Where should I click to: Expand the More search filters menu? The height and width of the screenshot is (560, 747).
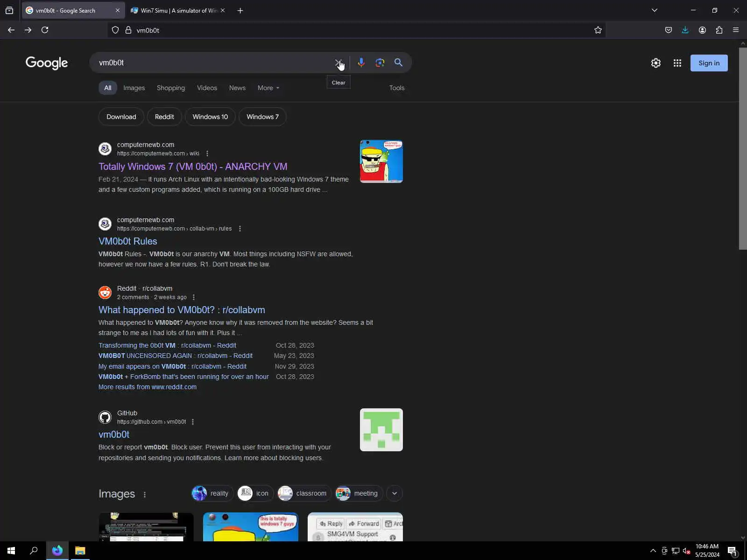click(x=268, y=88)
